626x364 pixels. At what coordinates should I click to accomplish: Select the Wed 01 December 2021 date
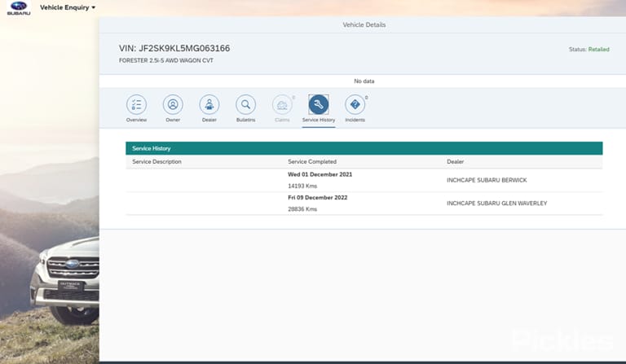[x=320, y=174]
